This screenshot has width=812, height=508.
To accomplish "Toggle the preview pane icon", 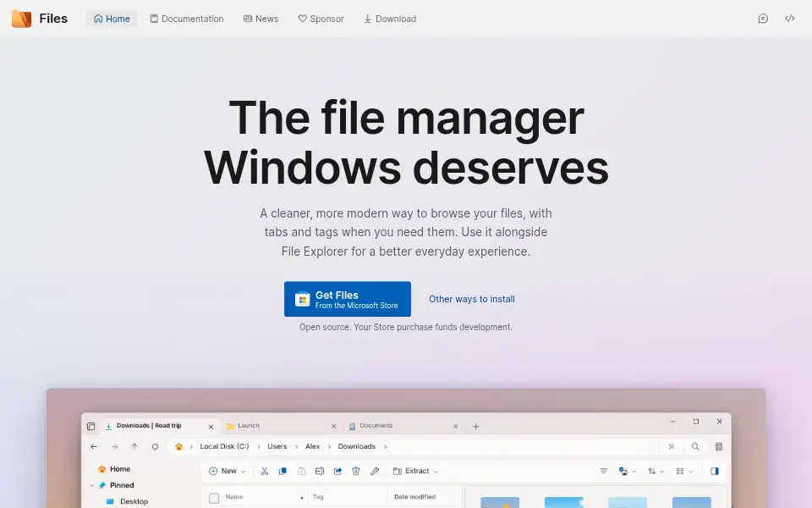I will (x=715, y=472).
